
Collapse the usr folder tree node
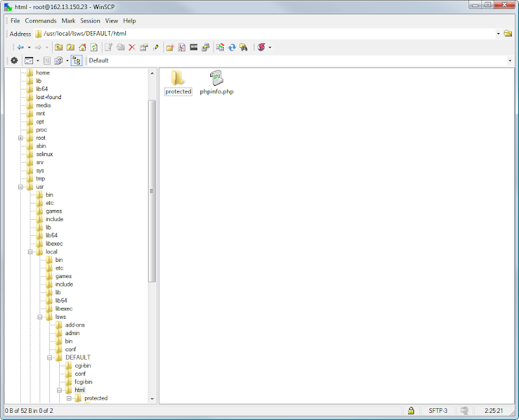coord(21,187)
